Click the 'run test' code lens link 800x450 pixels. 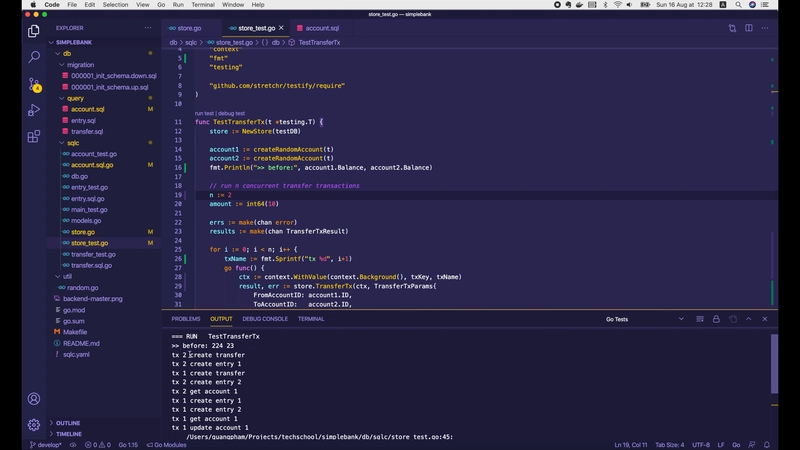click(205, 113)
